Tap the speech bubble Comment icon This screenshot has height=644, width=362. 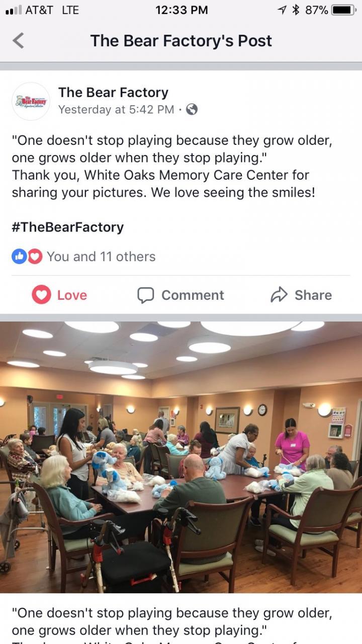(x=146, y=295)
